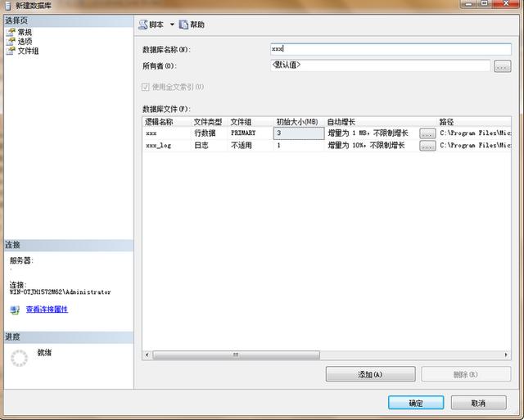Open the 查看连接属性 link
This screenshot has height=420, width=524.
coord(47,309)
